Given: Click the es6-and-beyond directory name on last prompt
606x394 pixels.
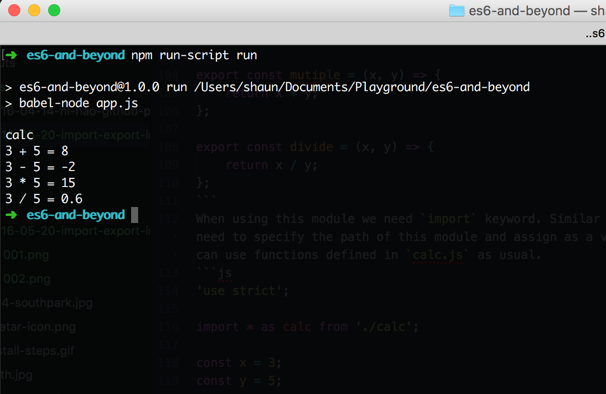Looking at the screenshot, I should (x=76, y=215).
